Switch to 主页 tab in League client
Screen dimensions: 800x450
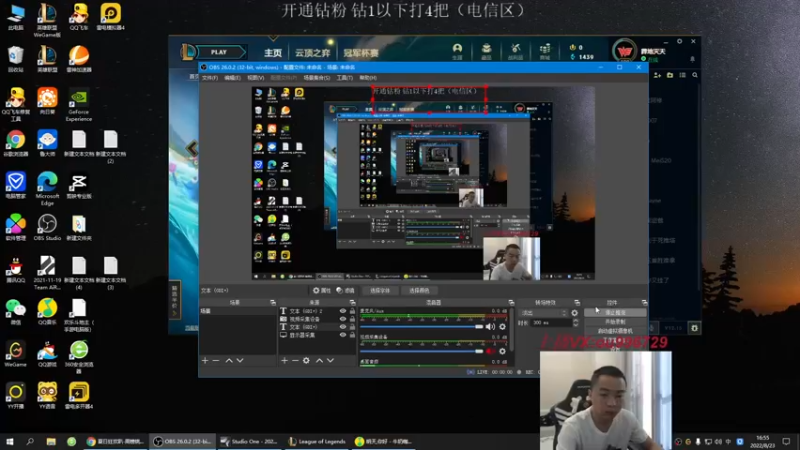273,53
